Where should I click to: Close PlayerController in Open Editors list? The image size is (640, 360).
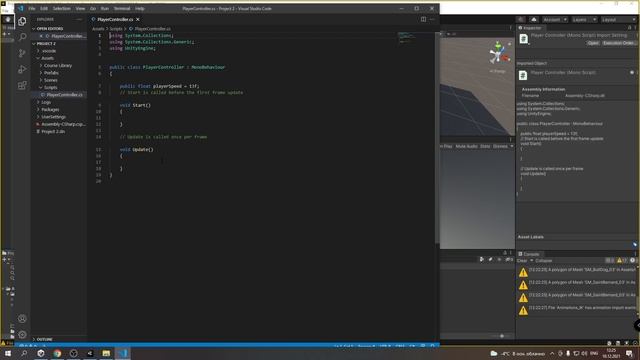click(x=41, y=36)
